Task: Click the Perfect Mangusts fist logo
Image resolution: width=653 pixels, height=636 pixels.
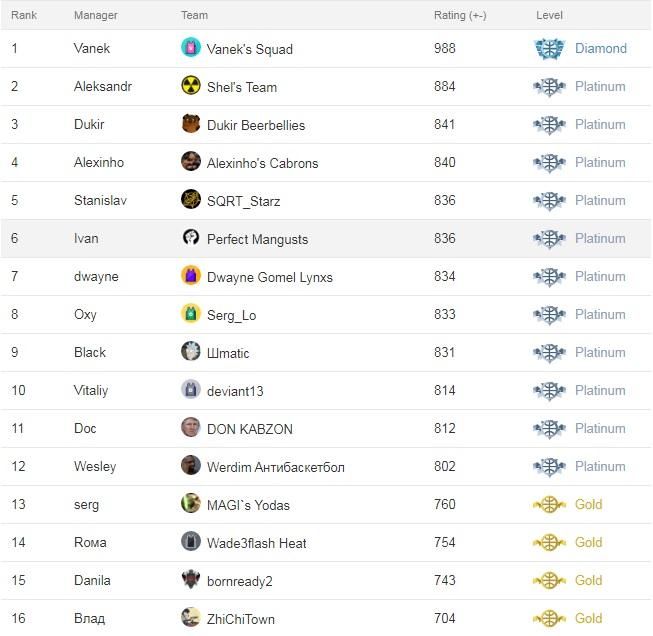Action: click(x=191, y=237)
